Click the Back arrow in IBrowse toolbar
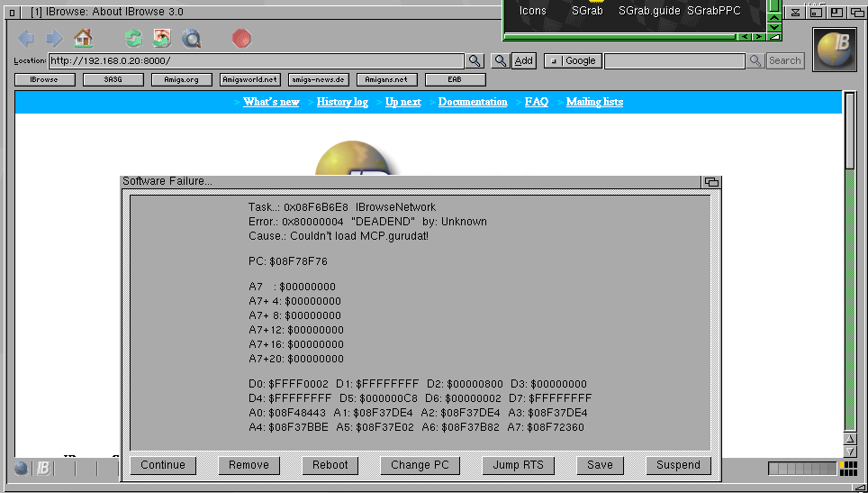The width and height of the screenshot is (868, 493). click(26, 38)
